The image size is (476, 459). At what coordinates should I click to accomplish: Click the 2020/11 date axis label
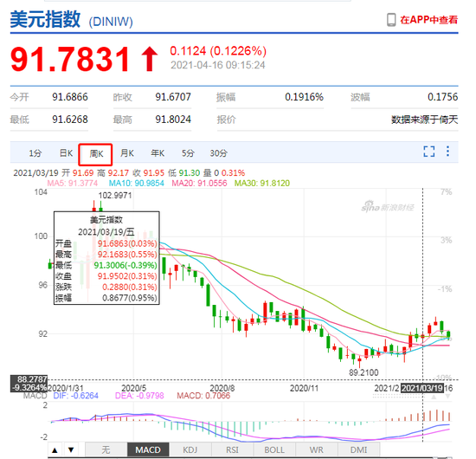click(x=304, y=388)
